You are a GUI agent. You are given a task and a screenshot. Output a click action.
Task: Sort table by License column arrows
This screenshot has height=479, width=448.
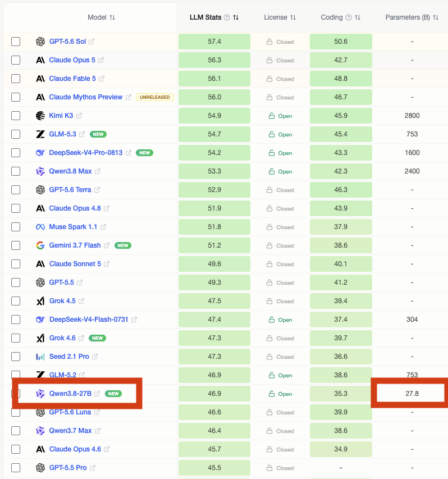(293, 18)
